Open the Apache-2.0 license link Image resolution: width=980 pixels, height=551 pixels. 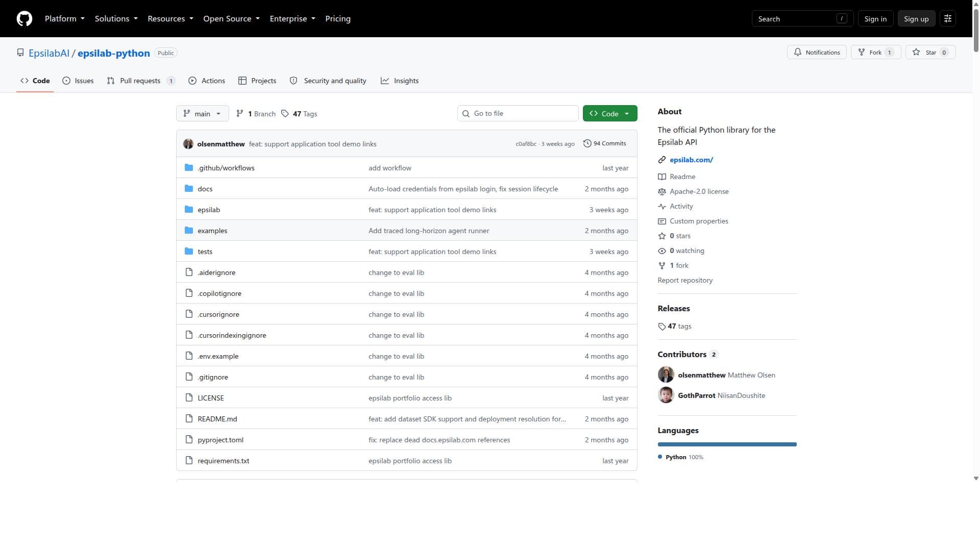[x=699, y=192]
